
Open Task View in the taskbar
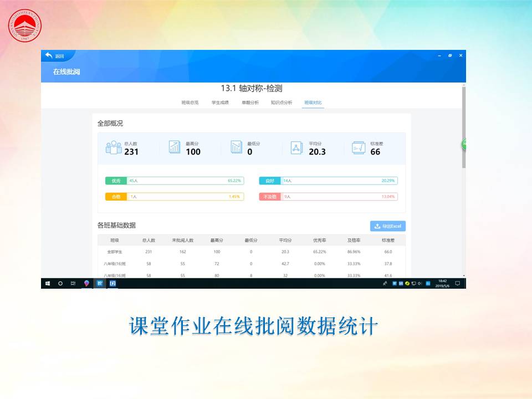point(73,283)
